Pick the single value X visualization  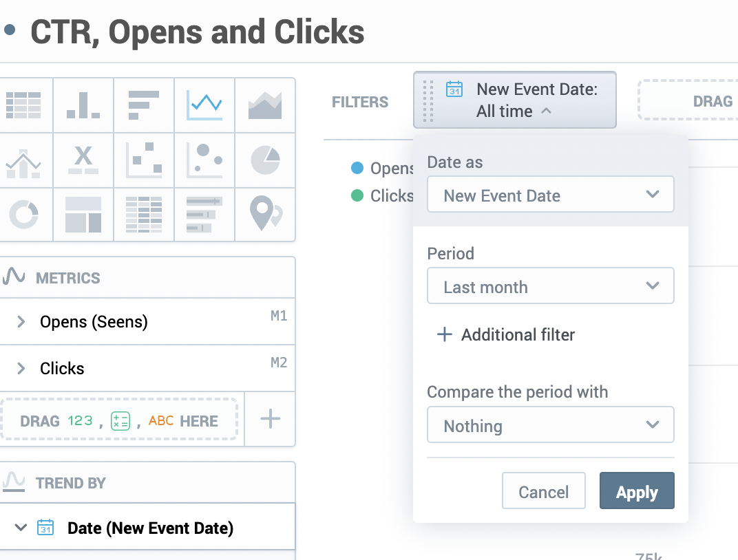(x=83, y=160)
